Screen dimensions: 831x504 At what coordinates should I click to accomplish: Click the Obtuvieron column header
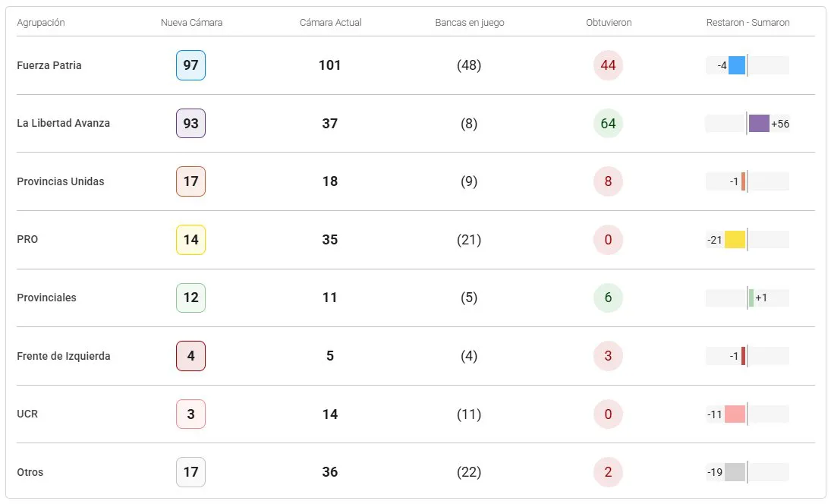(609, 23)
